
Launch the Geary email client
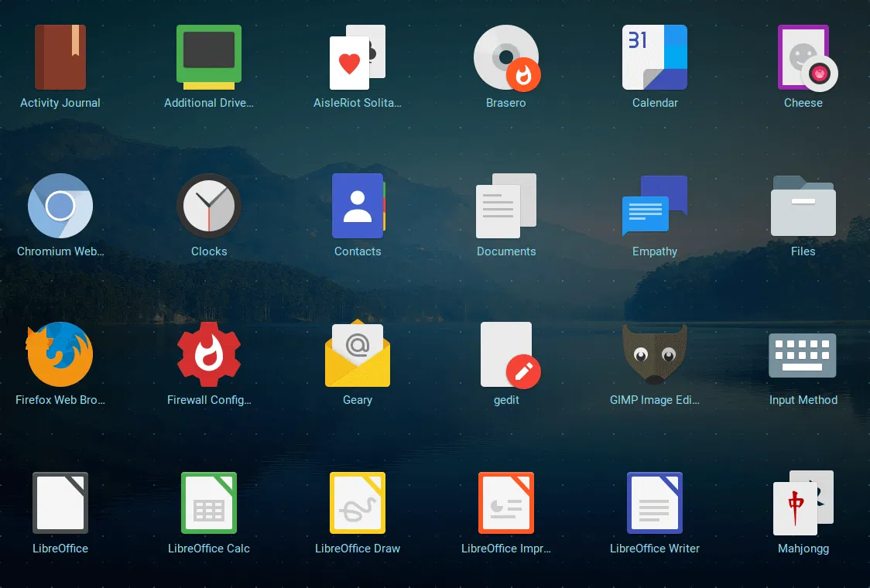358,354
